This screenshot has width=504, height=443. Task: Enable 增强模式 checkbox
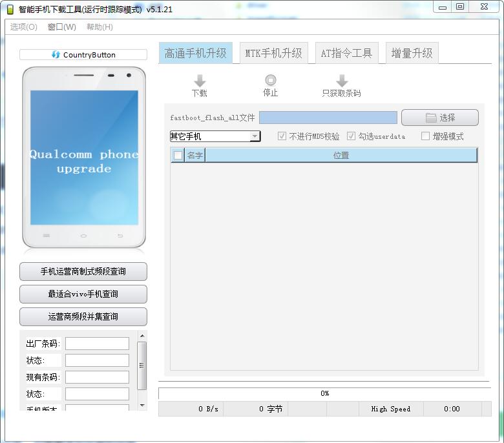click(425, 136)
